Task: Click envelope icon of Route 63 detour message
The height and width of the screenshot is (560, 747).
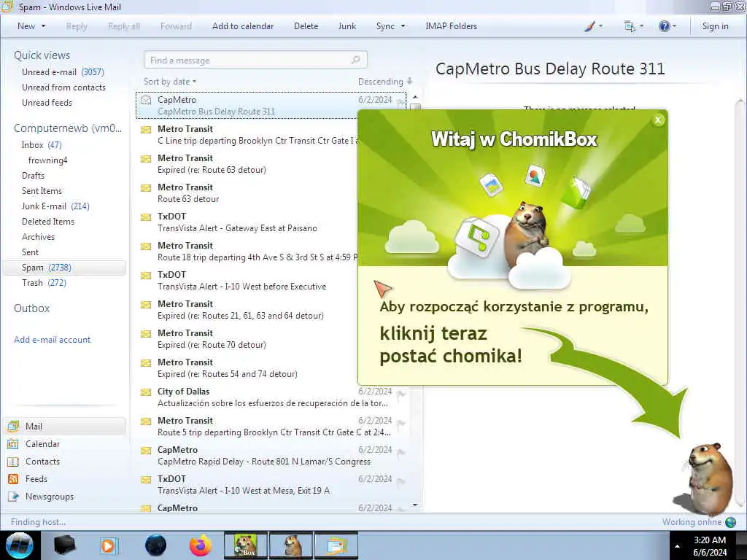Action: 146,187
